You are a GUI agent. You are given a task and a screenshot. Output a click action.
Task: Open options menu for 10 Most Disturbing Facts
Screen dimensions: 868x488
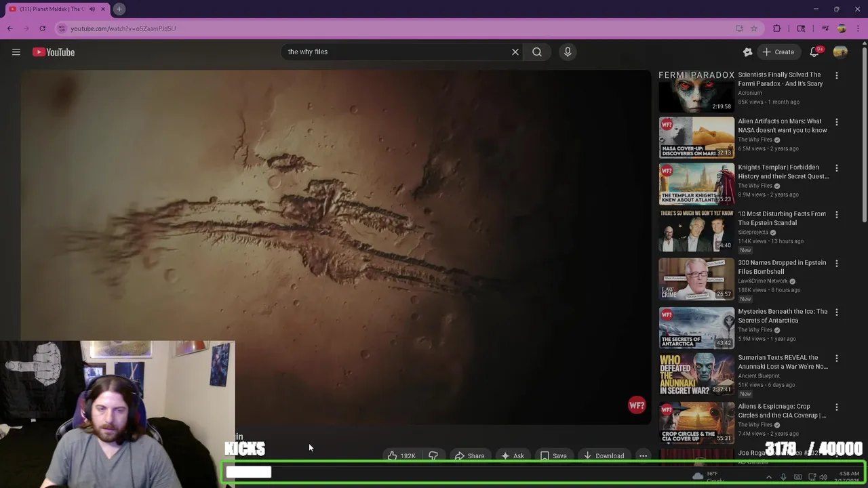[837, 215]
